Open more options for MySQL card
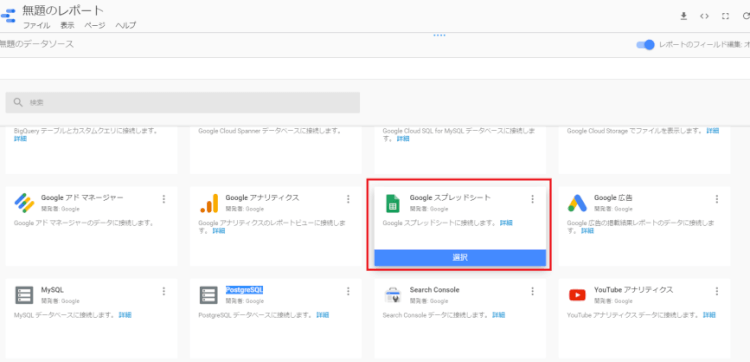Screen dimensions: 750x362 pyautogui.click(x=164, y=291)
